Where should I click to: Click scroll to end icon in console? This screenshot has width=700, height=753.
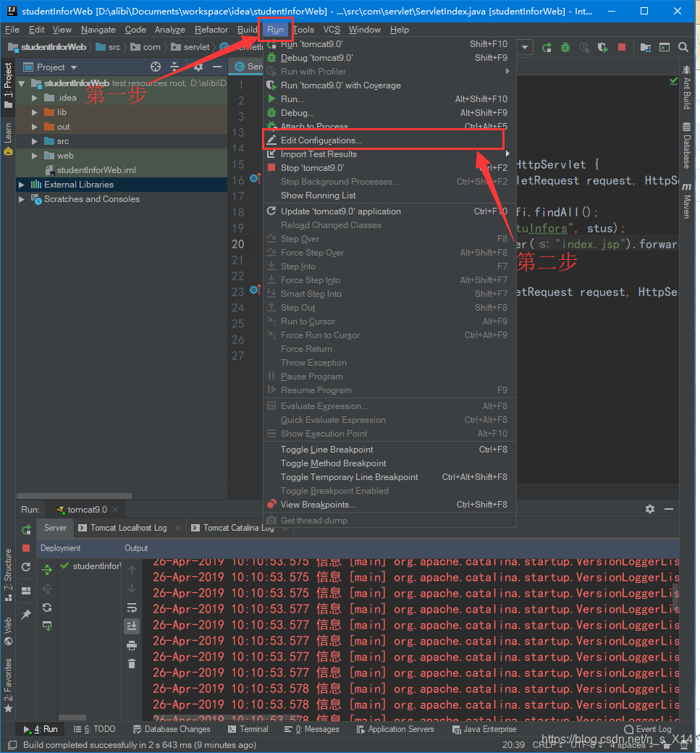(132, 626)
